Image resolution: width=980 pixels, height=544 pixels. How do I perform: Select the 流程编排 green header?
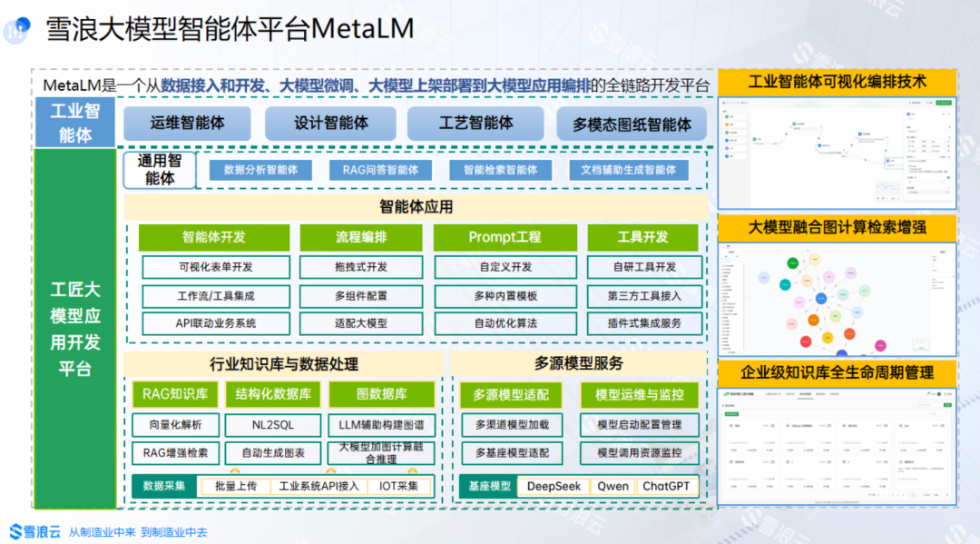point(360,237)
